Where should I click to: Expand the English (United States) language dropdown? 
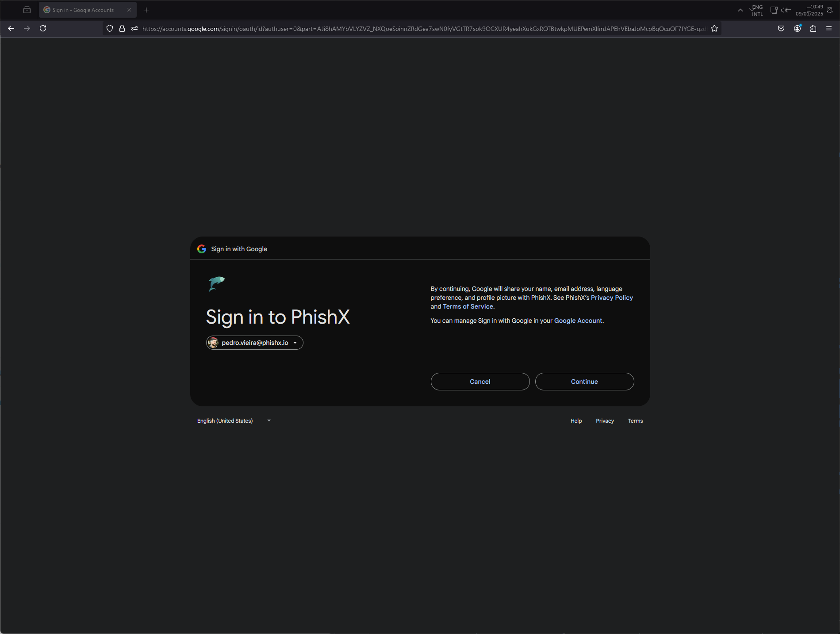[x=234, y=421]
